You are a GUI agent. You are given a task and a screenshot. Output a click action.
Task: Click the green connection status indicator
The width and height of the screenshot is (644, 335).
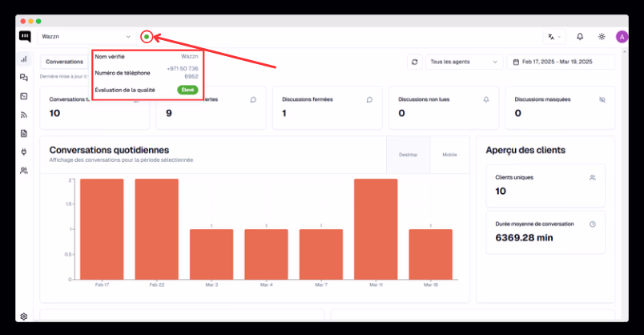pos(147,37)
